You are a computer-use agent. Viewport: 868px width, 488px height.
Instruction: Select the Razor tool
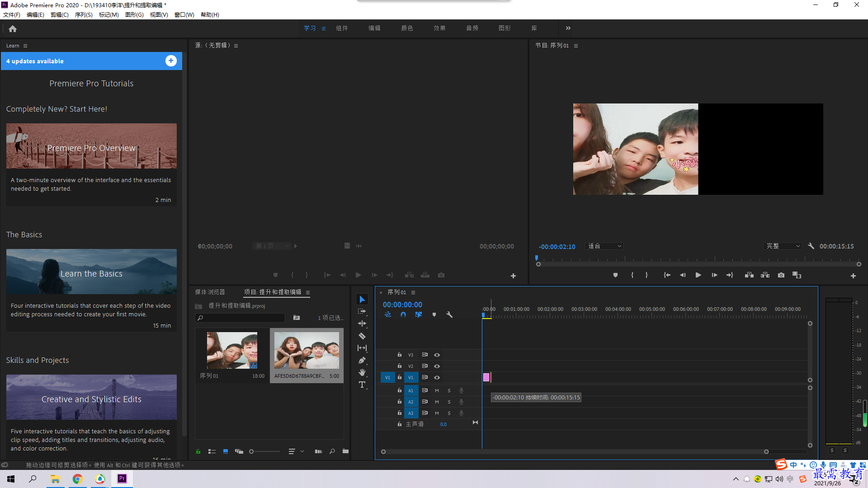pyautogui.click(x=362, y=336)
